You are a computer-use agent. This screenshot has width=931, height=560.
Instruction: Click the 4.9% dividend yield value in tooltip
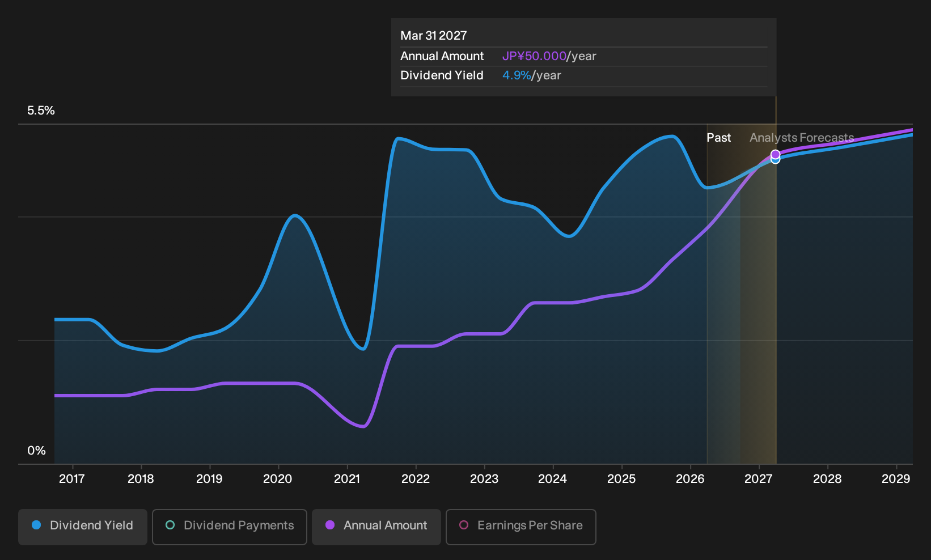click(517, 75)
